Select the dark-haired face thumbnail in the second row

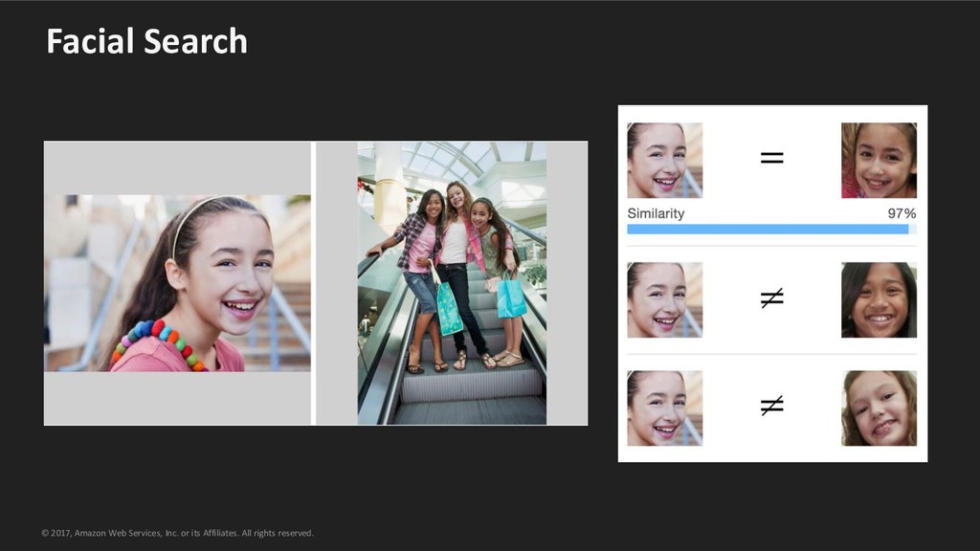tap(879, 299)
